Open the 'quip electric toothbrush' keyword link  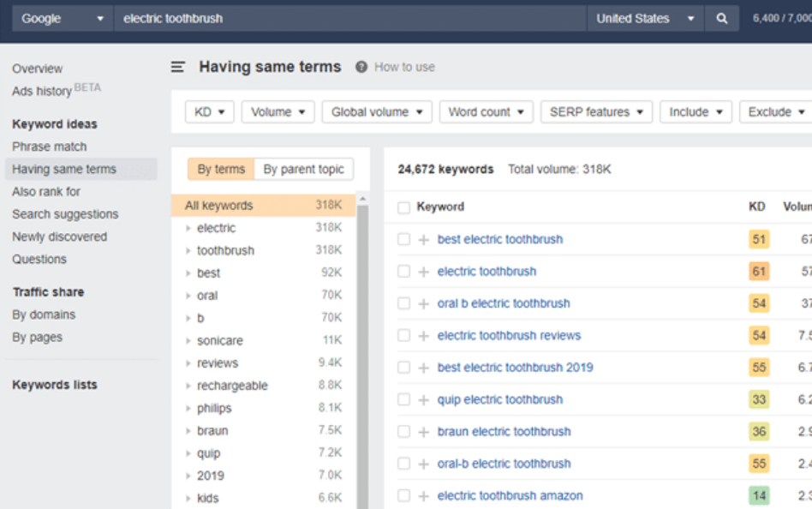(499, 399)
